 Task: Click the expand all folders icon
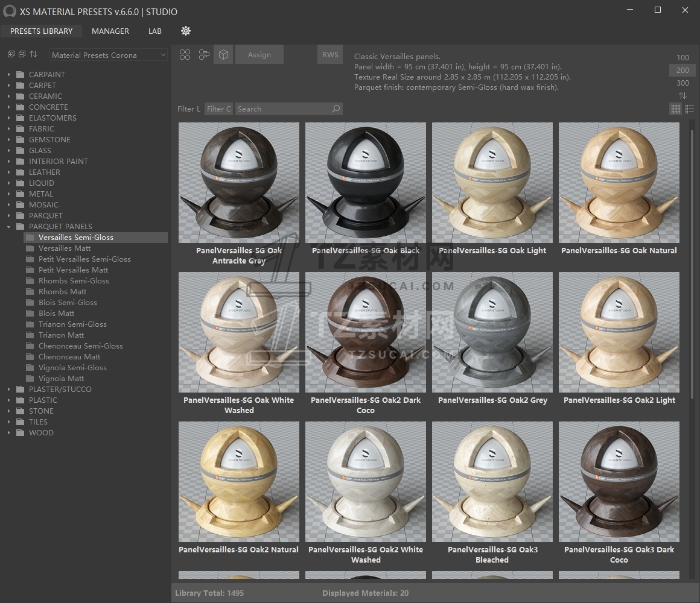tap(11, 54)
